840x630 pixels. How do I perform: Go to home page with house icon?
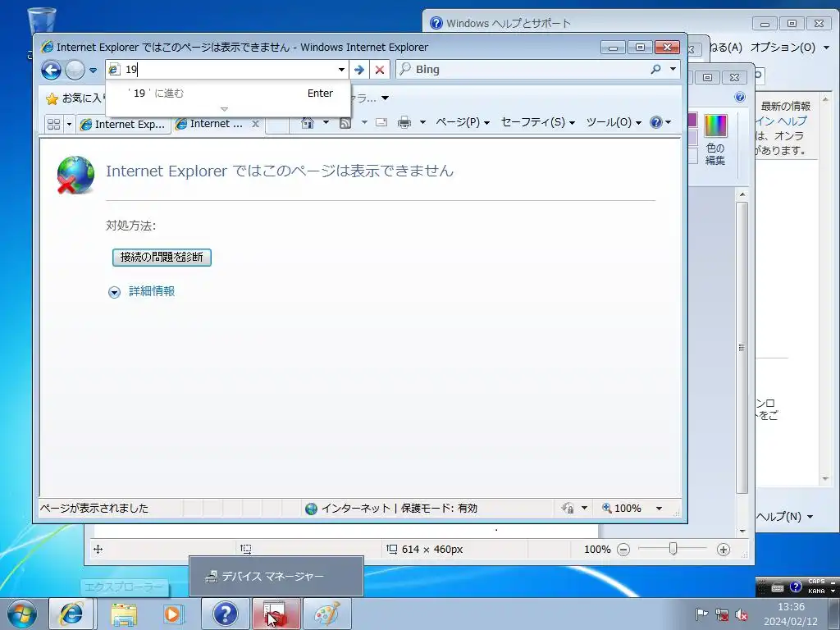[308, 123]
